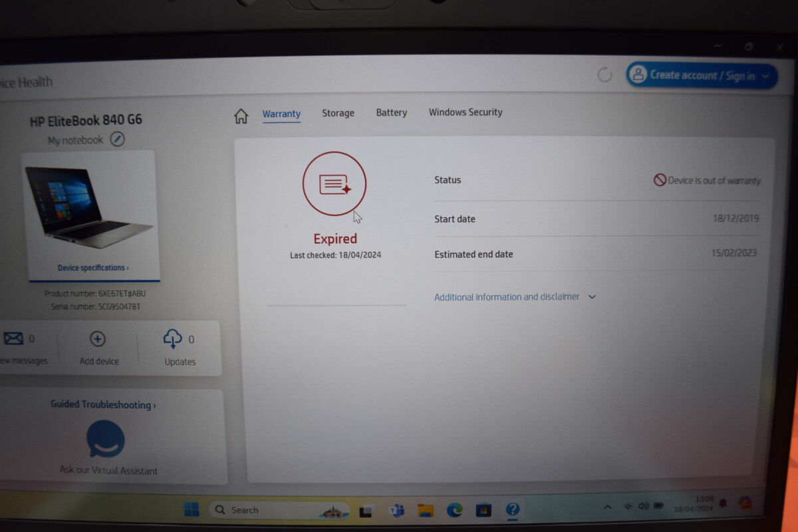
Task: Click the Updates label
Action: [180, 362]
